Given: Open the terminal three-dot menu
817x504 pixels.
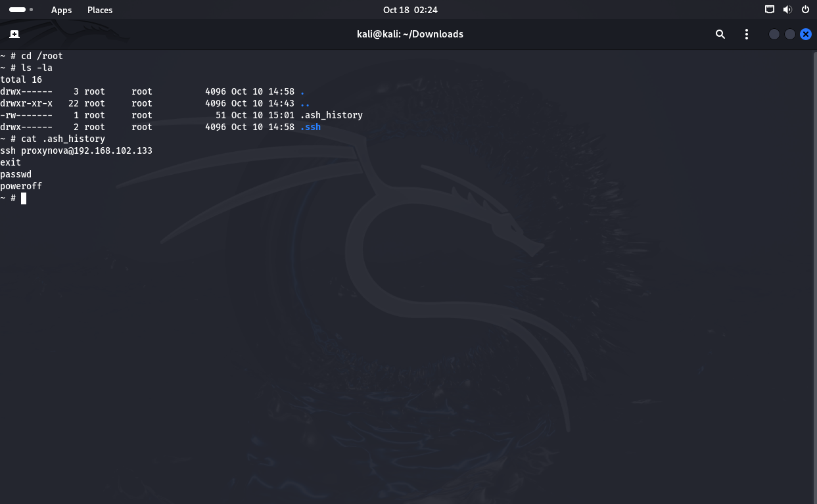Looking at the screenshot, I should tap(747, 34).
